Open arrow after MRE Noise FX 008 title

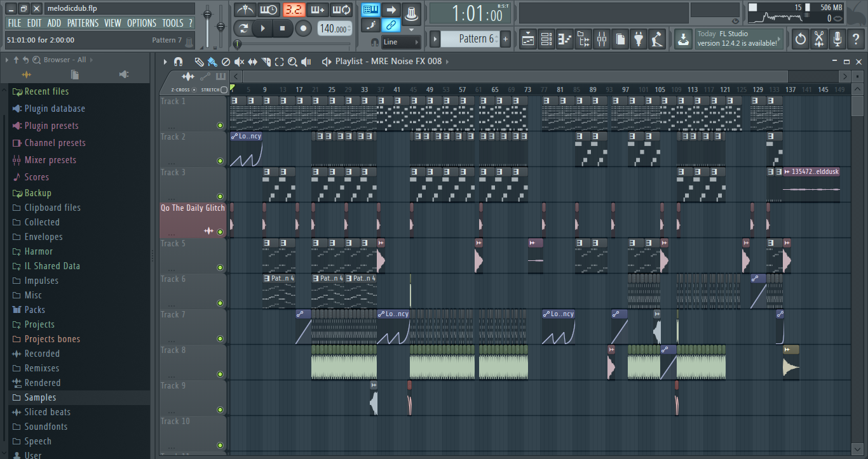447,62
